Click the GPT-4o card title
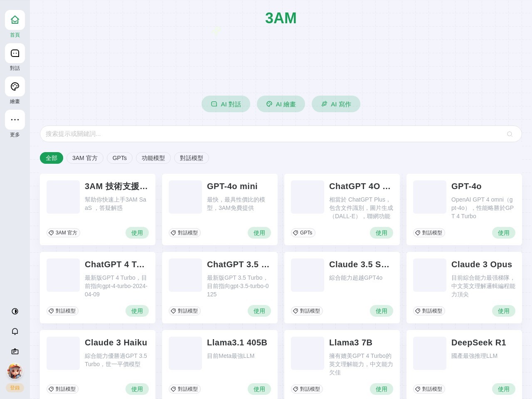Screen dimensions: 532x399 click(466, 186)
